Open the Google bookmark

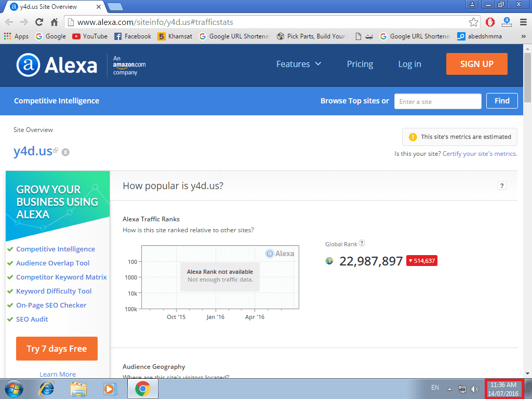coord(50,36)
